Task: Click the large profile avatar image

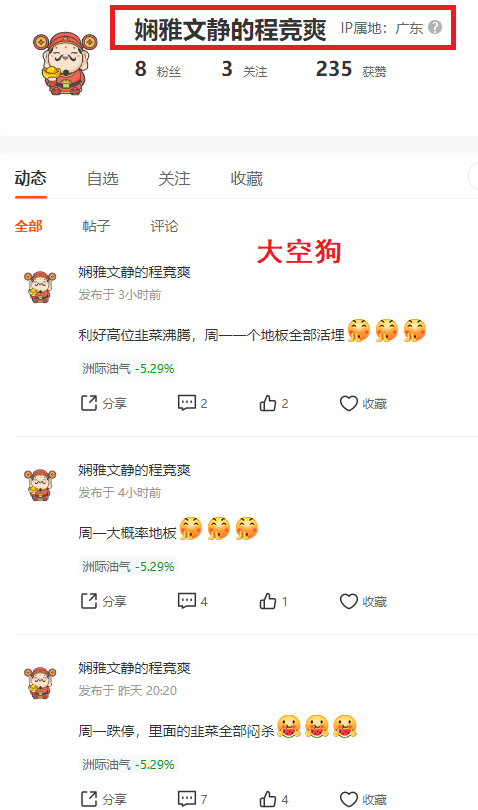Action: click(x=65, y=62)
